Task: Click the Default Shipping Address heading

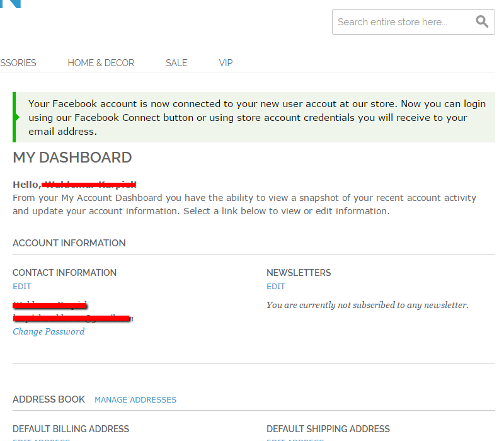Action: point(328,429)
